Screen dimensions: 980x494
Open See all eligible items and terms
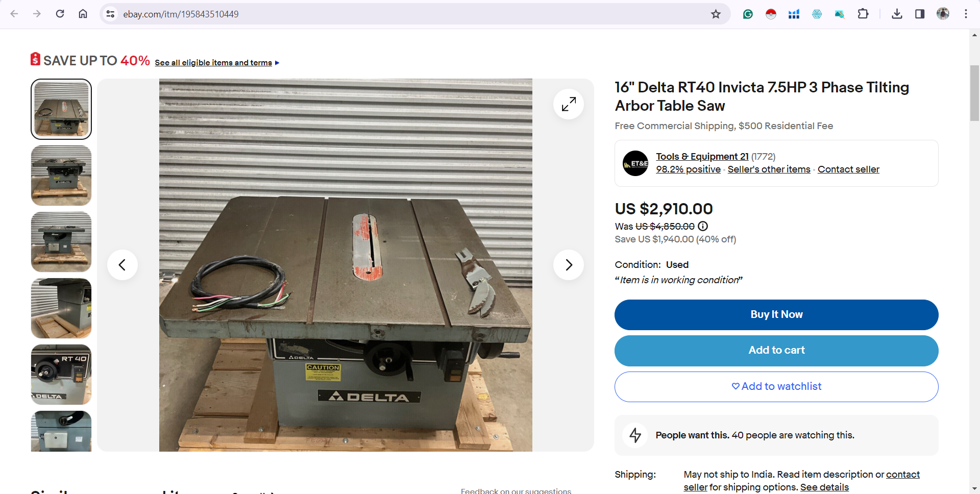tap(217, 62)
